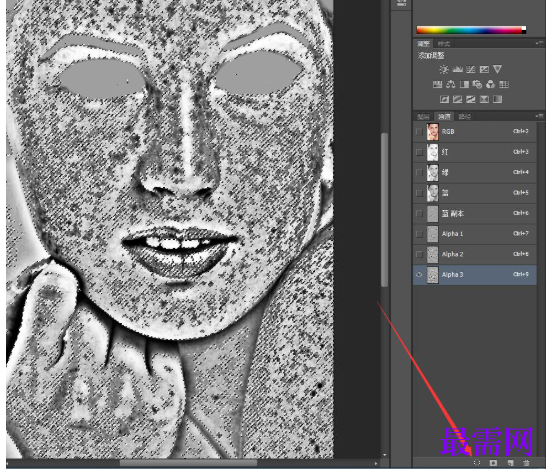Switch to the 调整 (Adjustments) tab

[x=424, y=44]
